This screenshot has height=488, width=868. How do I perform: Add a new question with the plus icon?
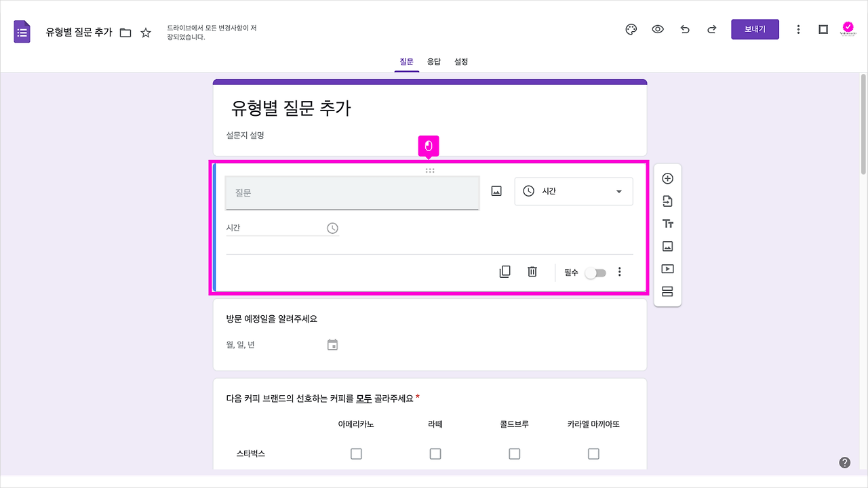[x=667, y=178]
